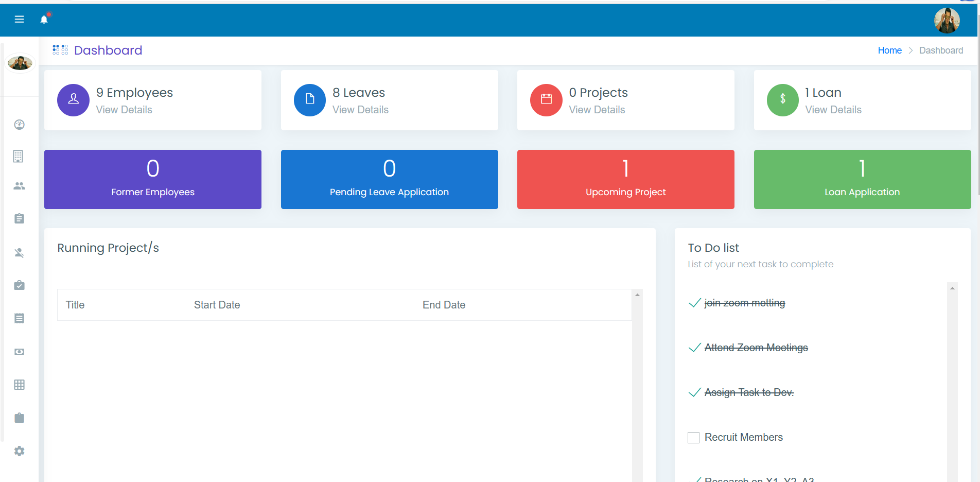Click the To Do list scrollbar up arrow

[x=952, y=288]
